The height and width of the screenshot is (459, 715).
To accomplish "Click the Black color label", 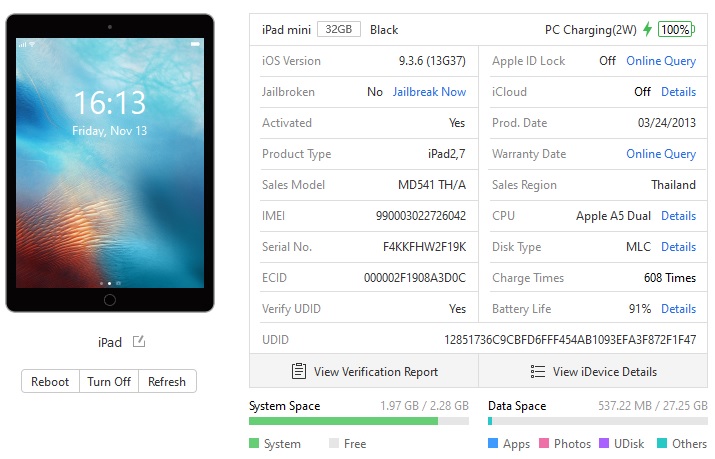I will click(384, 30).
